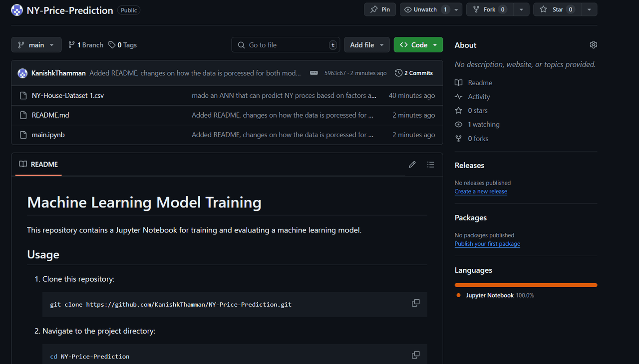View 1 watching link
The width and height of the screenshot is (639, 364).
click(x=477, y=125)
